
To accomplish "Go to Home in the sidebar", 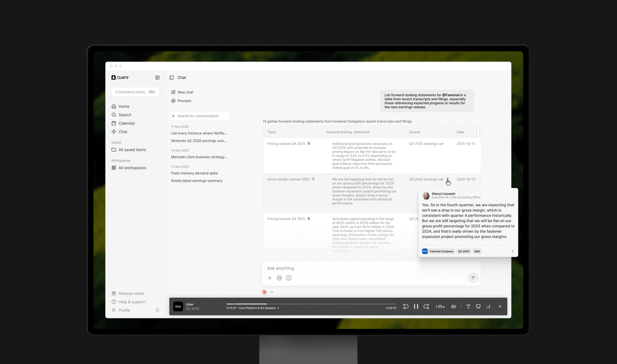I will tap(120, 106).
